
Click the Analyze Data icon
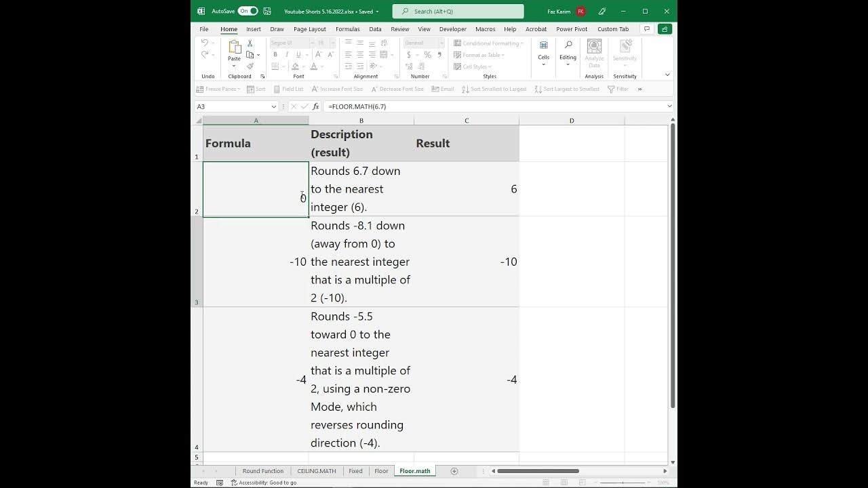point(594,52)
